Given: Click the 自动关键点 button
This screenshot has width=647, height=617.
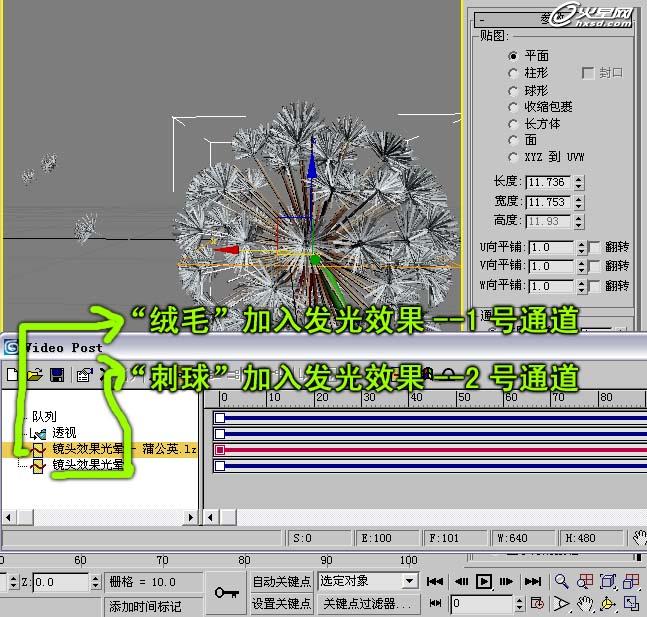Looking at the screenshot, I should tap(281, 581).
